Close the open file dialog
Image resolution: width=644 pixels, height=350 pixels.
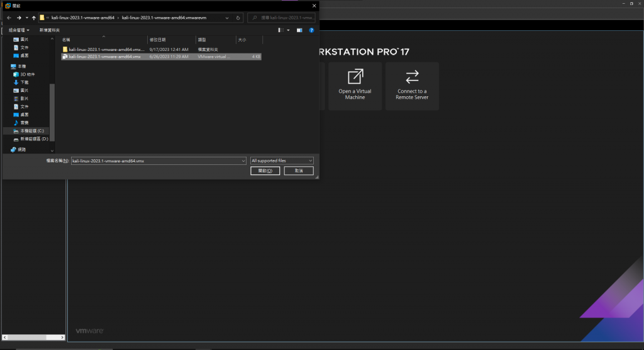pyautogui.click(x=314, y=6)
